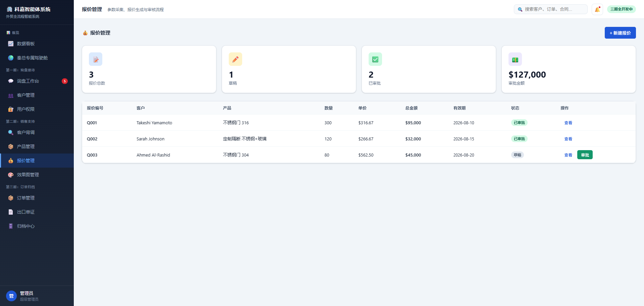Click 查看 link for Q001
Image resolution: width=644 pixels, height=306 pixels.
568,123
